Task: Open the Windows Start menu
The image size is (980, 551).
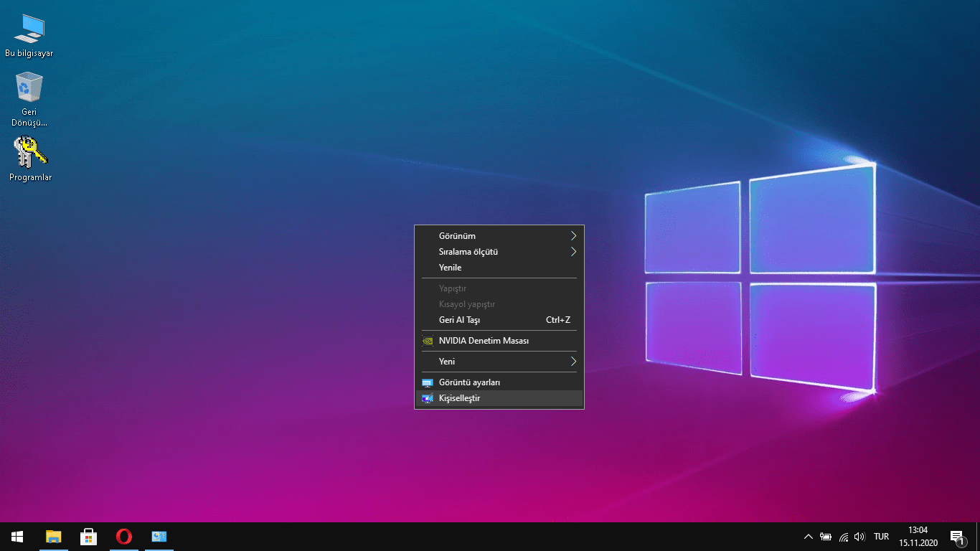Action: 17,537
